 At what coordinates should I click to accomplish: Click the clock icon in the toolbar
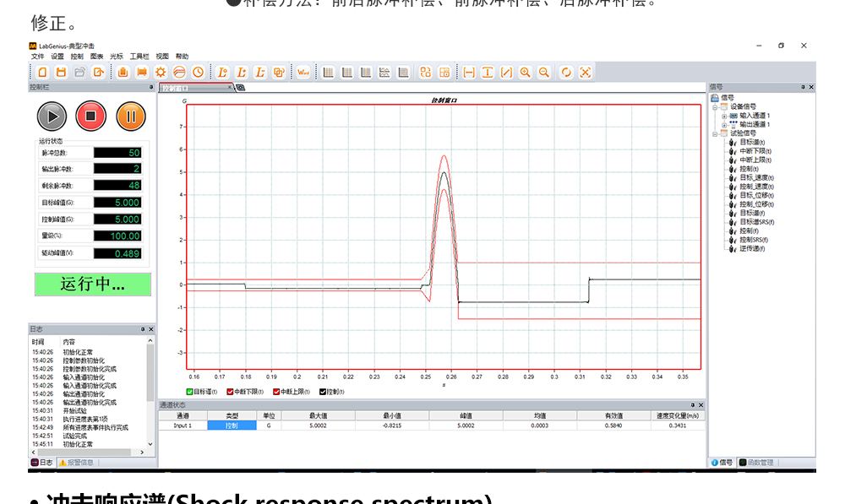pos(198,73)
